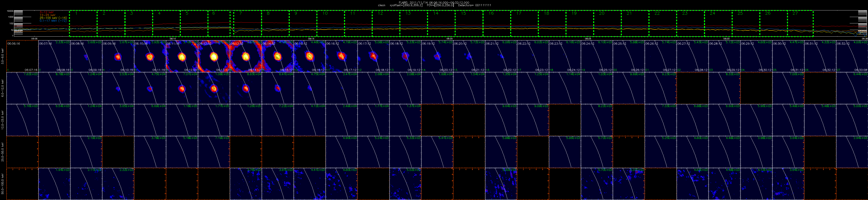Select interval 19 in the light curve plot

(x=580, y=23)
